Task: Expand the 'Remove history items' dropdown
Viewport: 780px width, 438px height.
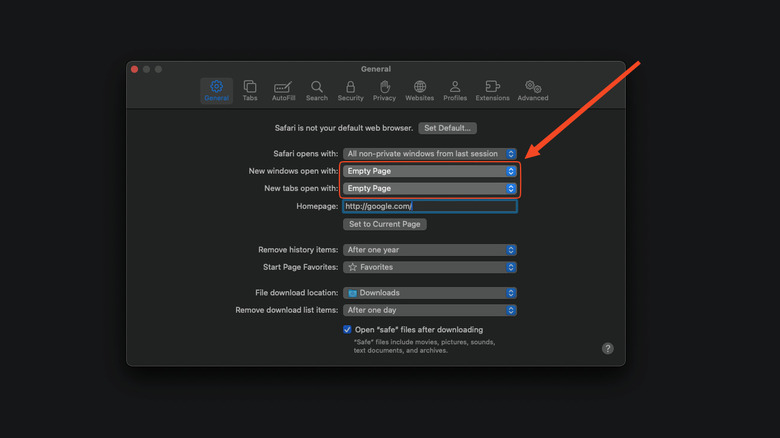Action: point(430,250)
